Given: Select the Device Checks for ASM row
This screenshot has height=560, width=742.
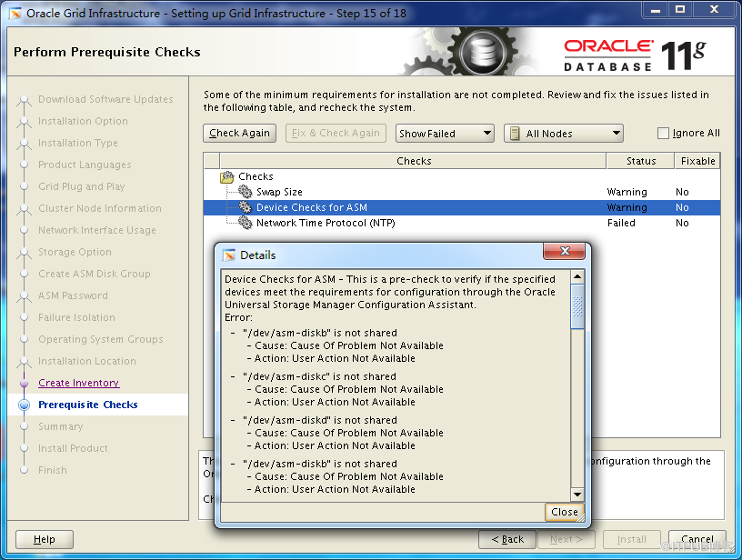Looking at the screenshot, I should click(x=462, y=207).
